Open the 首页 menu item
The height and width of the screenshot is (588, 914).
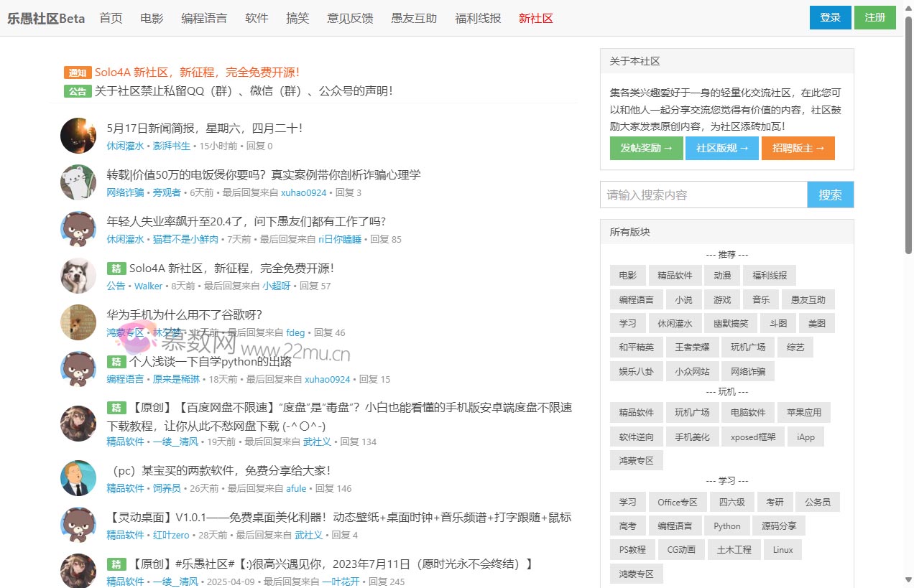pos(111,18)
